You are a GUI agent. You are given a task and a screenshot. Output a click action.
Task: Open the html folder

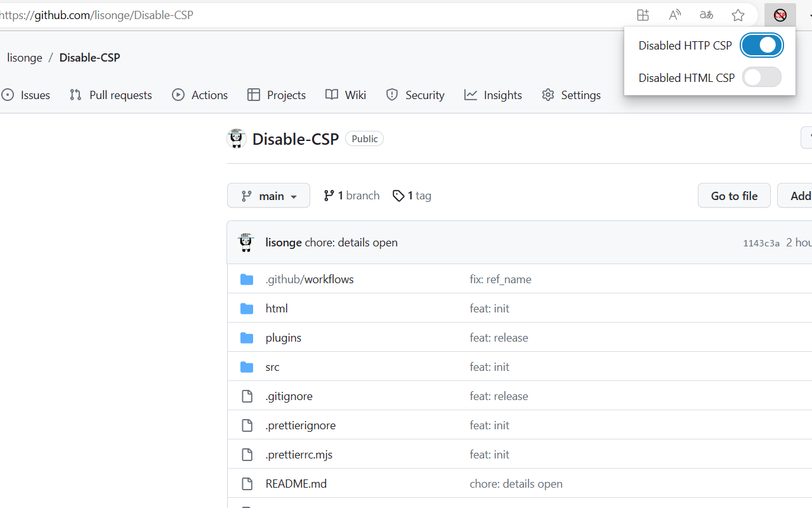(x=277, y=308)
